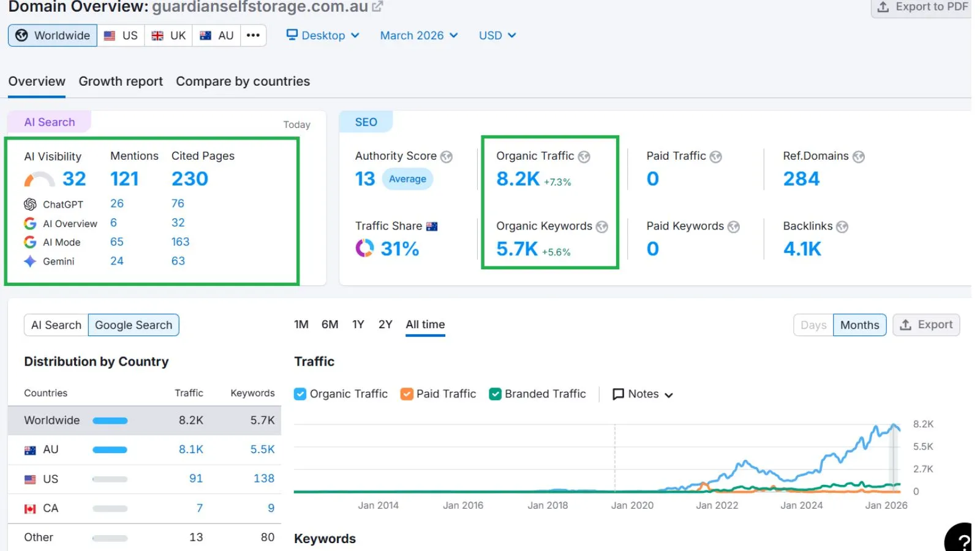Click the US flag in the country table

point(30,479)
